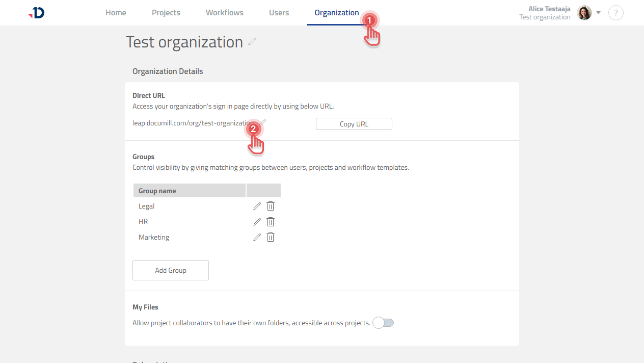
Task: Switch to the Workflows tab
Action: (224, 13)
